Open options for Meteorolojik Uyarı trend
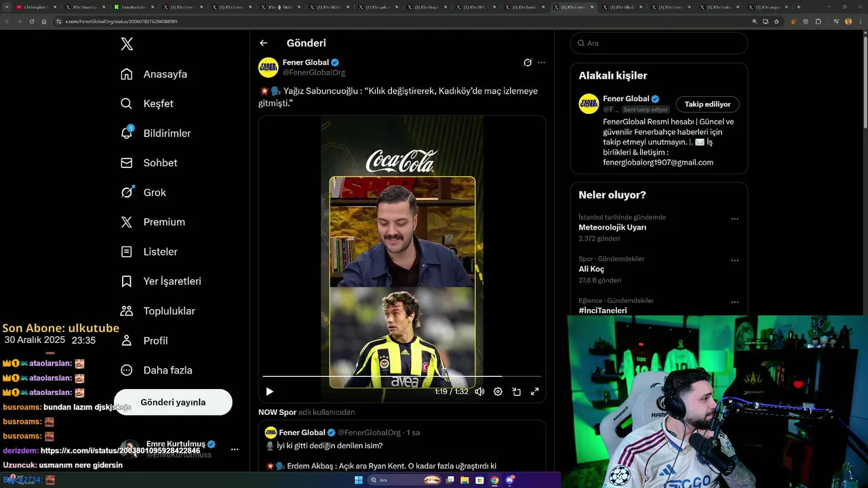Image resolution: width=868 pixels, height=488 pixels. pyautogui.click(x=734, y=219)
